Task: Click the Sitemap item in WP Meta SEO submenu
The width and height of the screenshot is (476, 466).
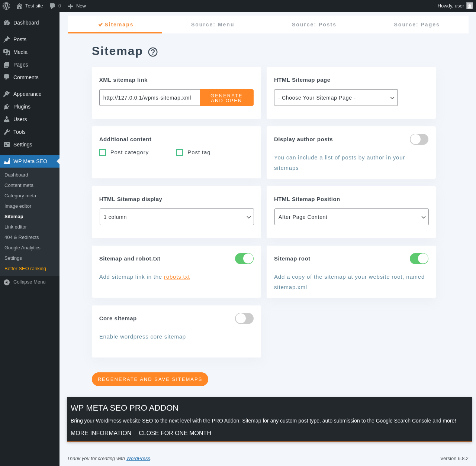Action: click(14, 217)
